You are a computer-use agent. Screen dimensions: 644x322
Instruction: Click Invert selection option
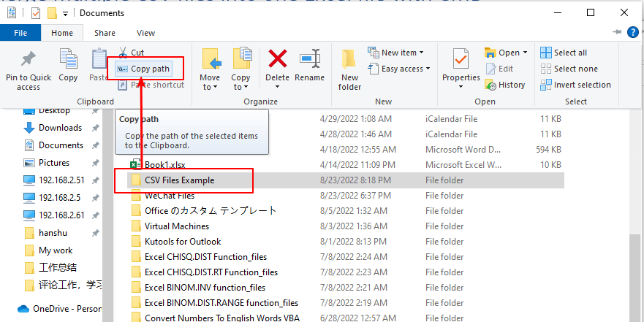(x=575, y=85)
